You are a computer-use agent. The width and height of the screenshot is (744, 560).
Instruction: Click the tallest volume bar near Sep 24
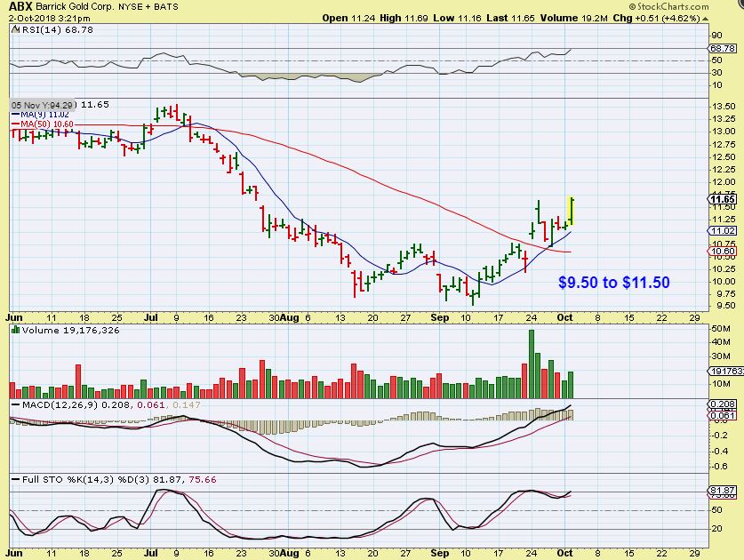(532, 364)
